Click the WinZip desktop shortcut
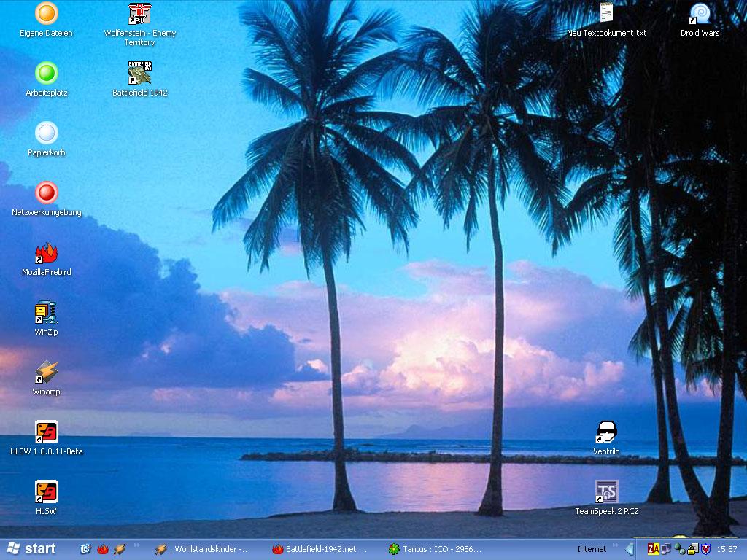747x560 pixels. pos(47,313)
